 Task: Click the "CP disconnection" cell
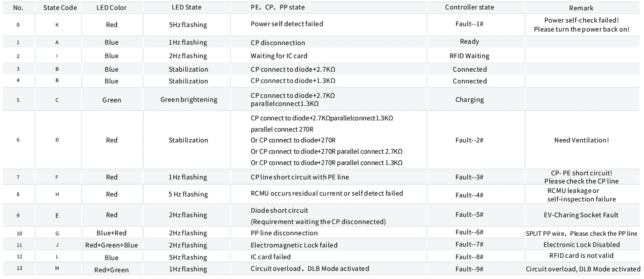click(278, 43)
